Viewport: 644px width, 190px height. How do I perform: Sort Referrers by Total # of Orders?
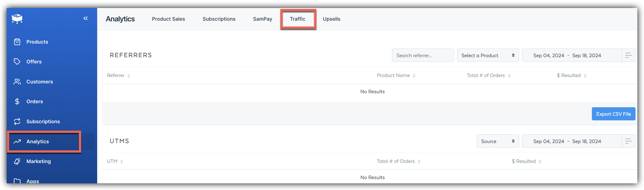click(x=488, y=75)
